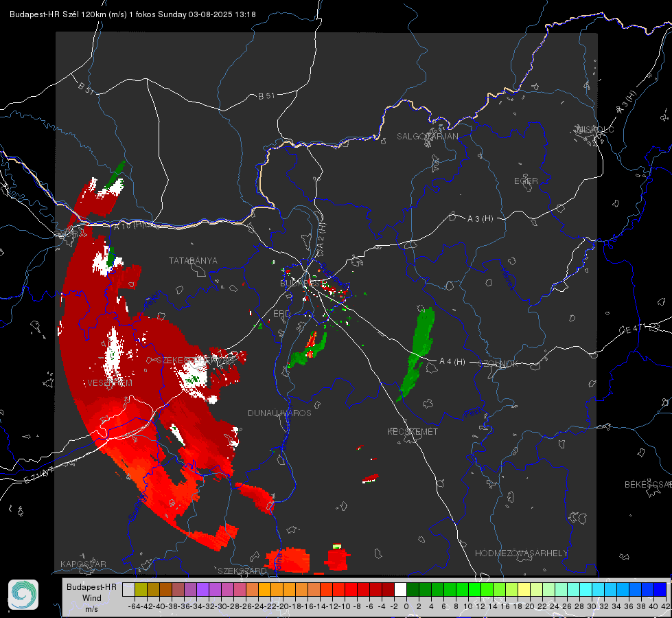The height and width of the screenshot is (618, 672).
Task: Click the VESZPRÉM city label
Action: coord(110,382)
